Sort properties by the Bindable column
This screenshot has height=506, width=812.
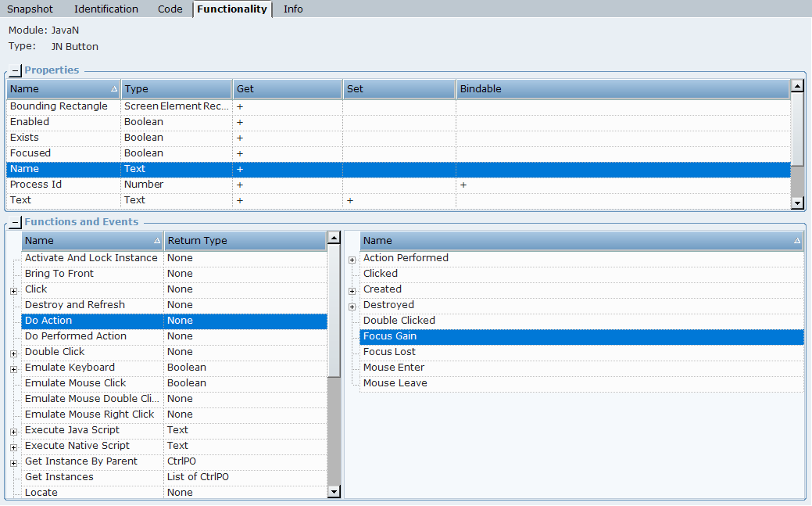tap(622, 89)
